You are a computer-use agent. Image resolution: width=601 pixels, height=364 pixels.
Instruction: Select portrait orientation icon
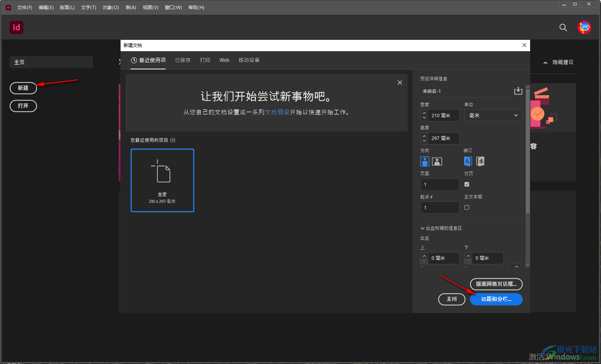point(425,162)
